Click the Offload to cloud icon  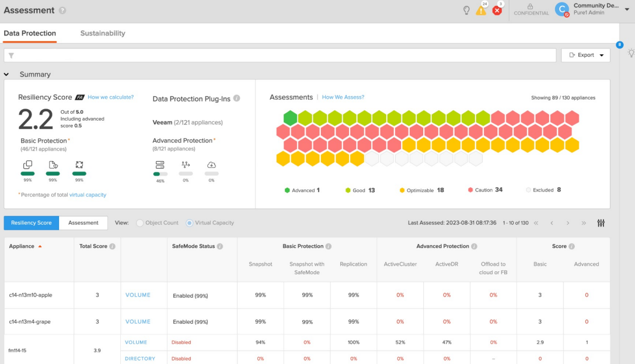pyautogui.click(x=211, y=165)
